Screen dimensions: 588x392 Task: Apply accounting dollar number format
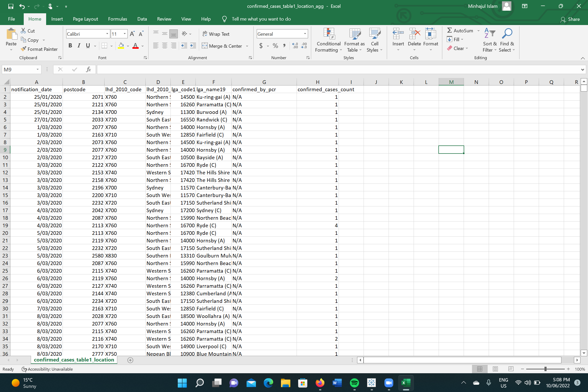(x=261, y=46)
